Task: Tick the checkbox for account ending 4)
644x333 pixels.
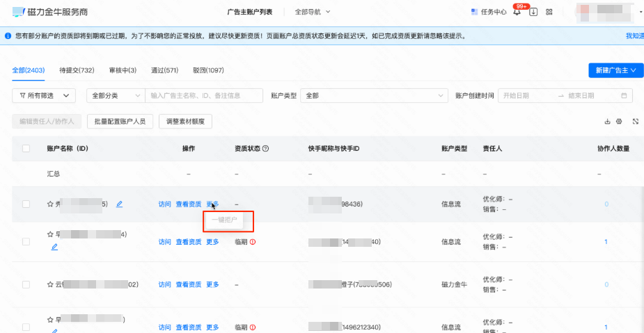Action: pos(26,242)
